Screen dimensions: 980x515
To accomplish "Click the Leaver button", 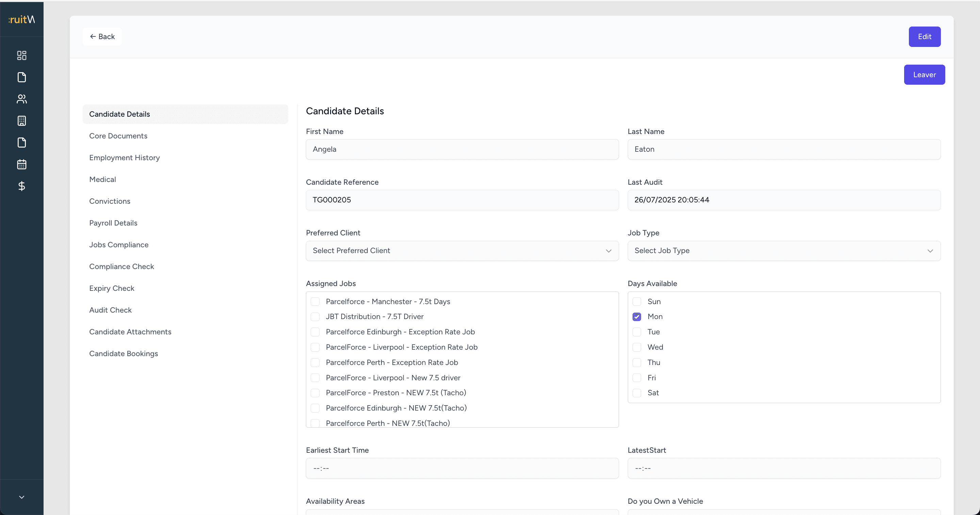I will tap(925, 74).
